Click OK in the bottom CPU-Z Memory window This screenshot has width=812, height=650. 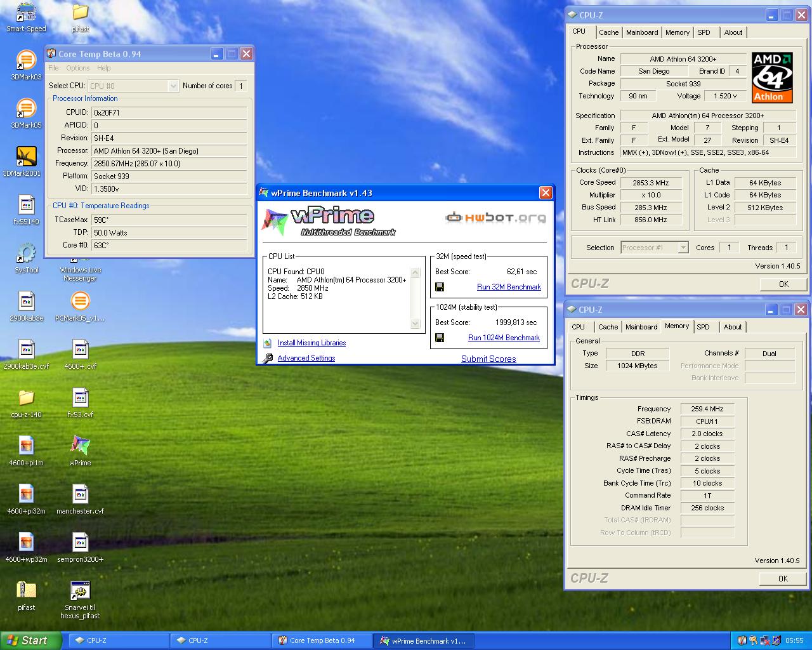tap(783, 578)
